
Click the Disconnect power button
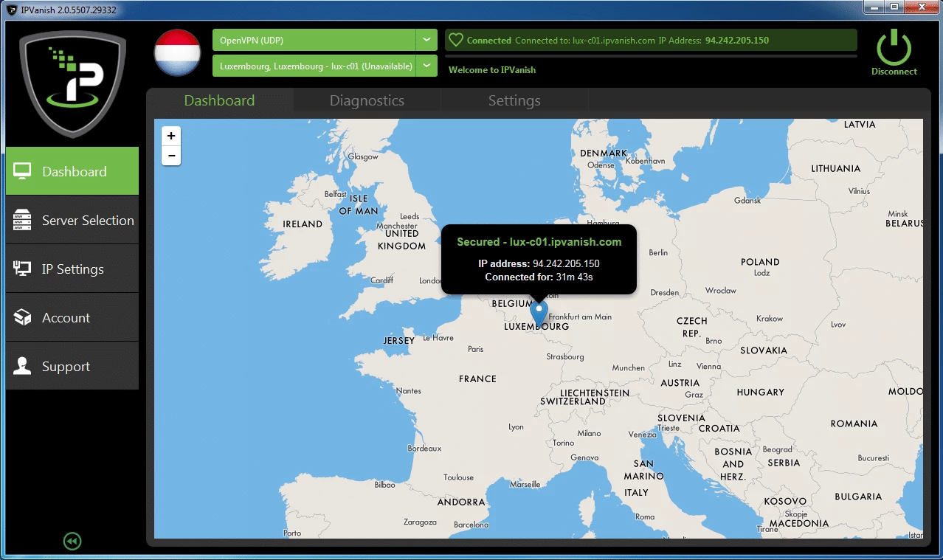point(894,53)
